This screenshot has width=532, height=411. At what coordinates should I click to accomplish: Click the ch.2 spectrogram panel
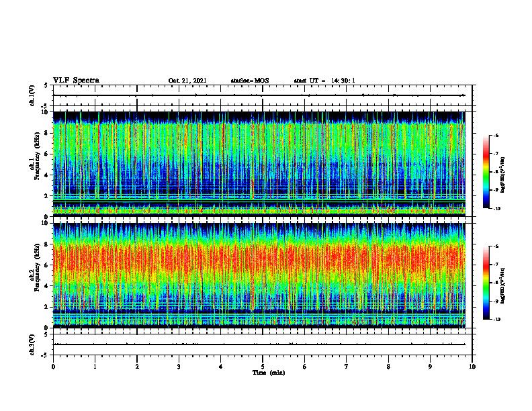(259, 275)
